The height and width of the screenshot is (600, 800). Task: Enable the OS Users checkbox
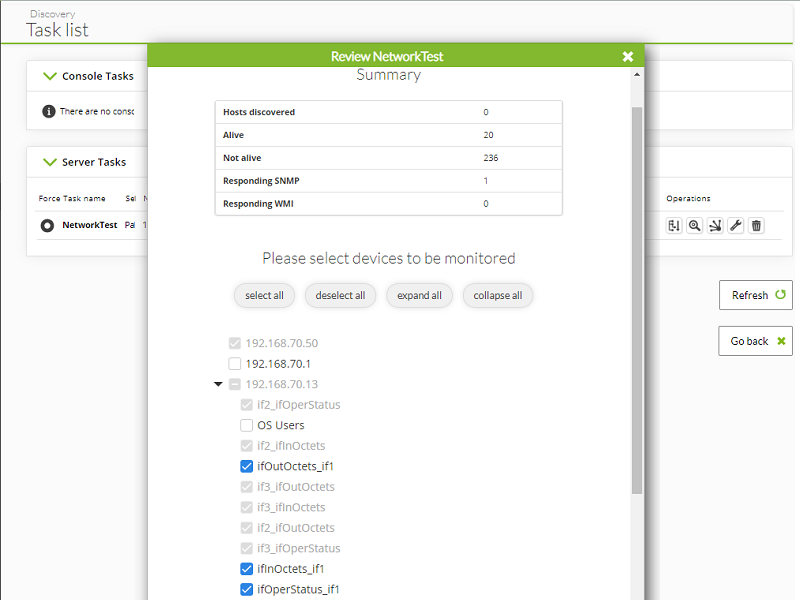coord(246,425)
